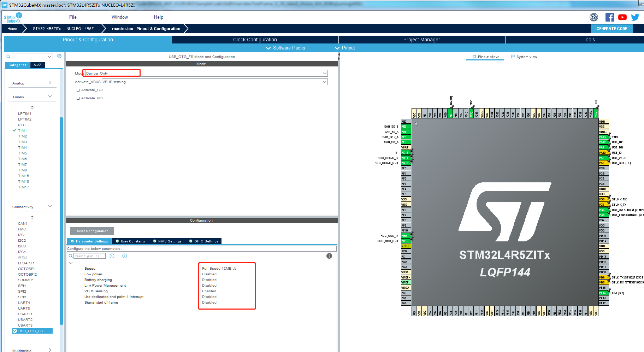Viewport: 644px width, 352px height.
Task: Select the GPIO Settings tab
Action: (203, 241)
